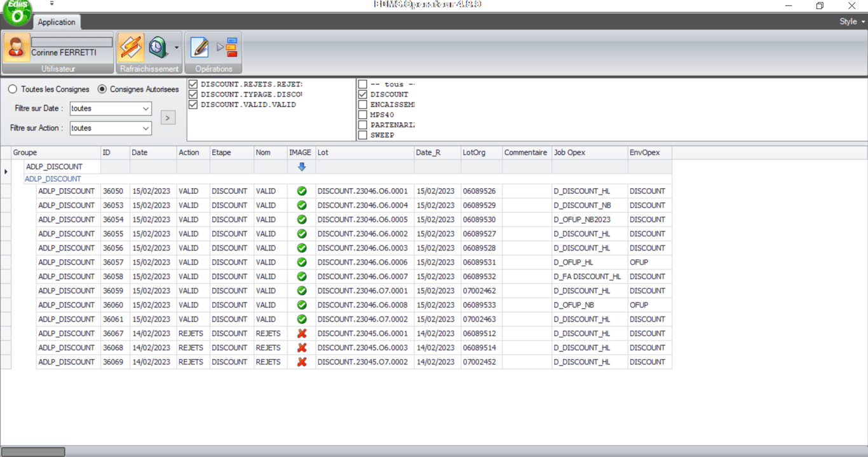Click green check icon for ID 36061
The height and width of the screenshot is (457, 868).
click(302, 319)
